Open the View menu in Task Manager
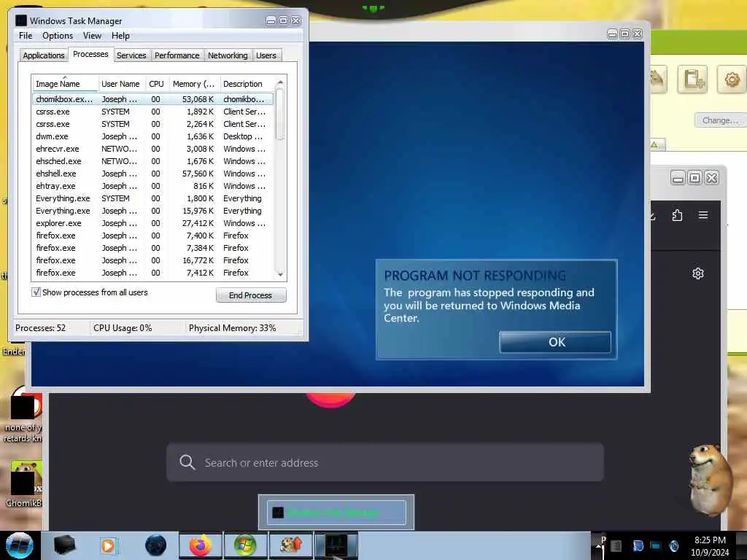The height and width of the screenshot is (560, 747). 92,36
